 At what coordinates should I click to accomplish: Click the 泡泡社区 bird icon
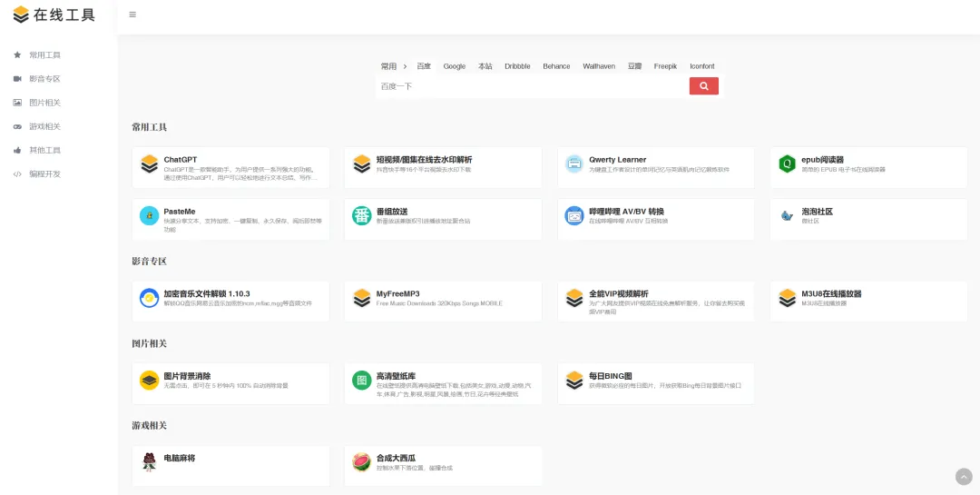pyautogui.click(x=787, y=216)
